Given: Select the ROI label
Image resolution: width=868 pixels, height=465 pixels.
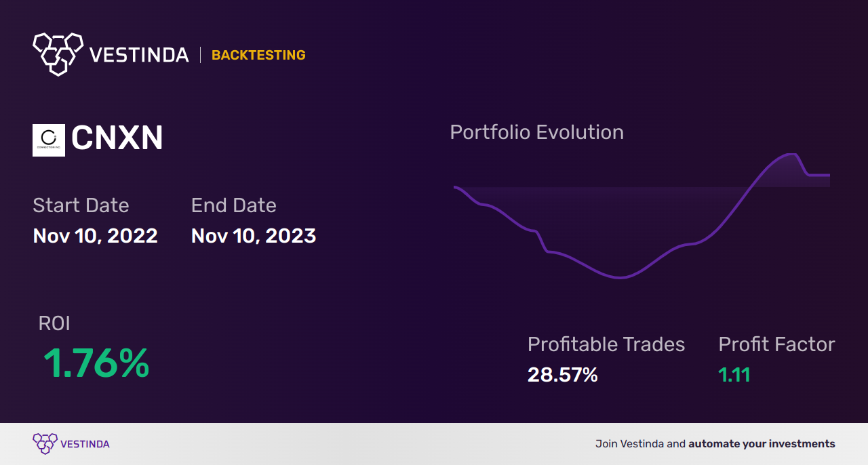Looking at the screenshot, I should click(x=54, y=323).
